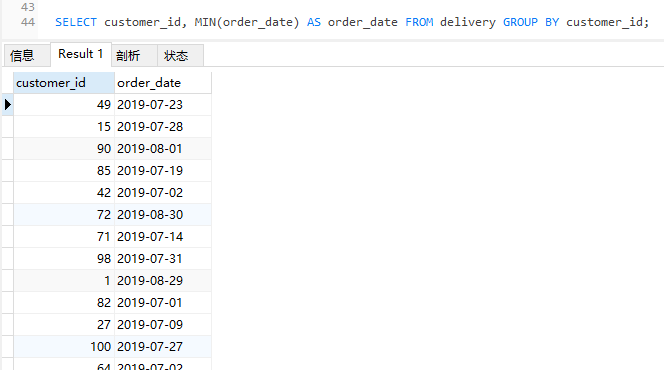664x370 pixels.
Task: Select customer_id cell with value 49
Action: coord(64,105)
